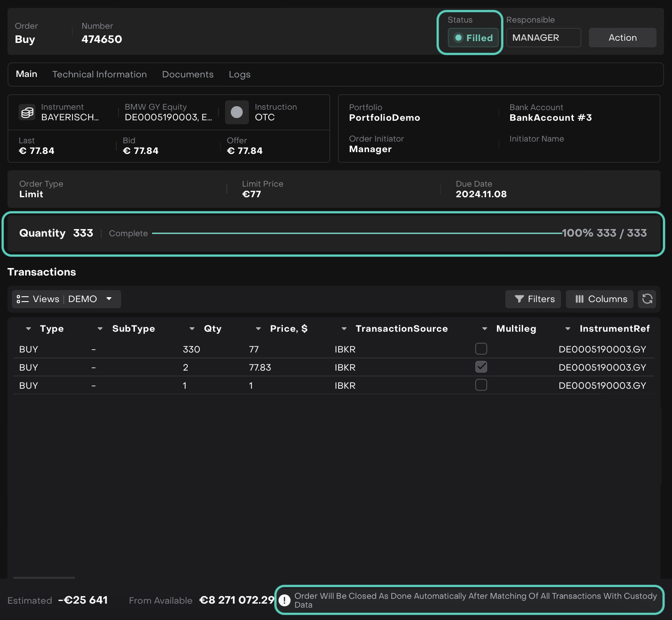Image resolution: width=672 pixels, height=620 pixels.
Task: Open the DEMO views dropdown
Action: point(109,299)
